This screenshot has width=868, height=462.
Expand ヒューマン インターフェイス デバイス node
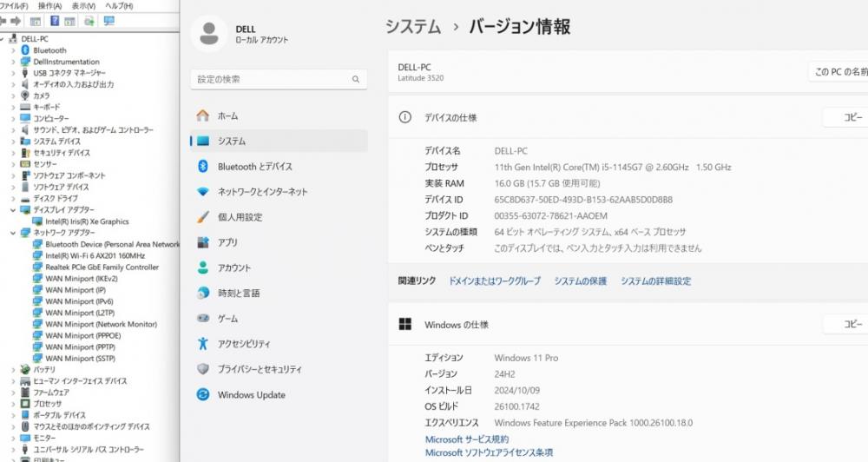click(13, 381)
